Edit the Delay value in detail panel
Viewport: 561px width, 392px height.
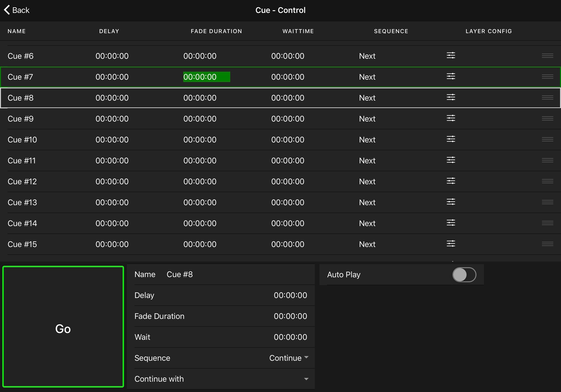(290, 295)
